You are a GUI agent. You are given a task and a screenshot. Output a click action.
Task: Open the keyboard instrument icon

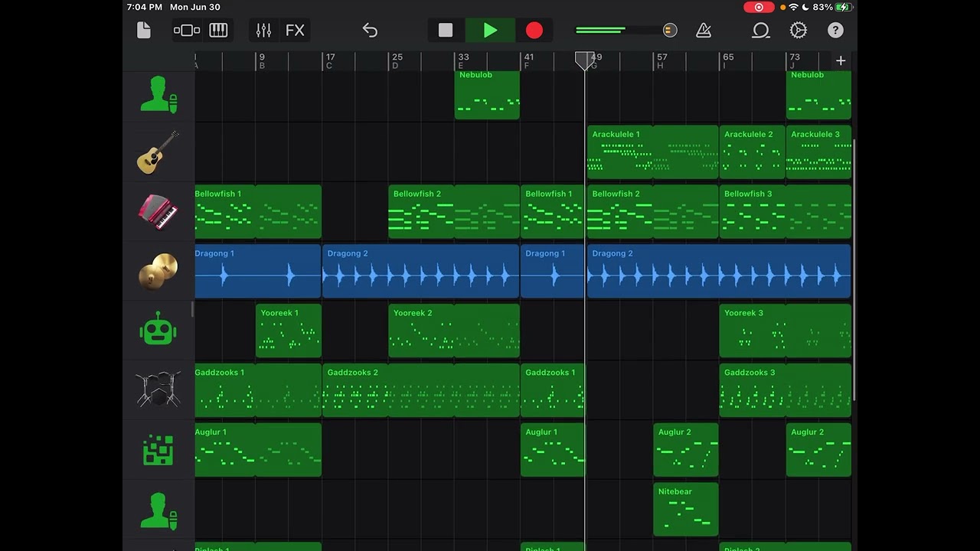[x=218, y=31]
